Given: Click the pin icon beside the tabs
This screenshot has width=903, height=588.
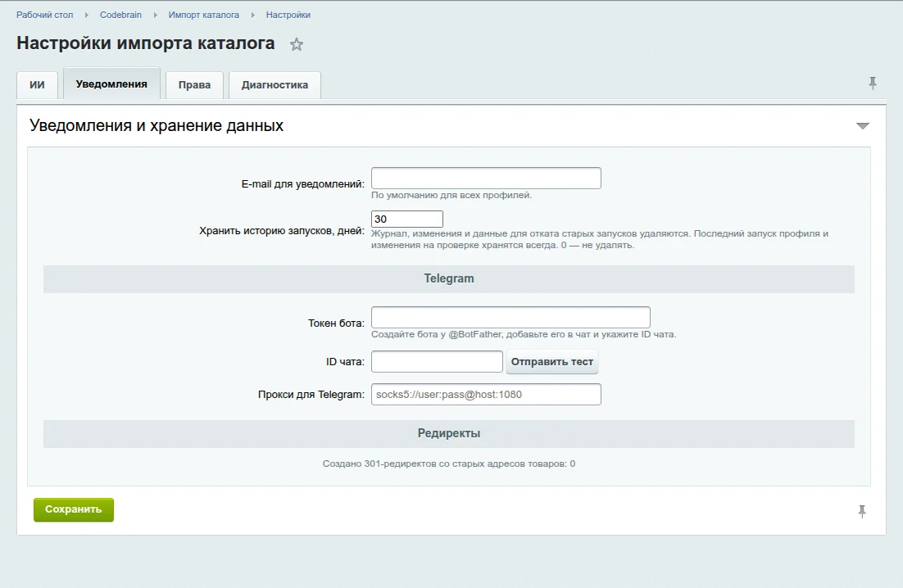Looking at the screenshot, I should coord(873,84).
